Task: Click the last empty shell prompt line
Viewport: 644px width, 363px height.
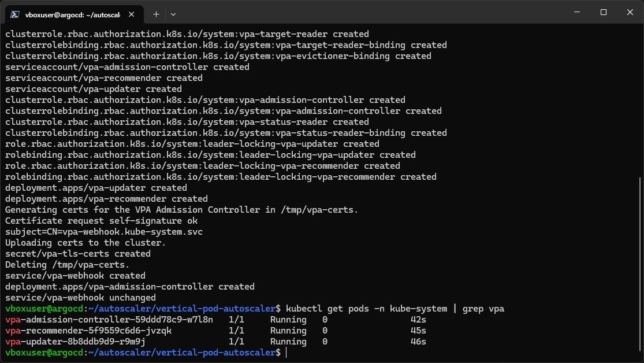Action: coord(146,353)
